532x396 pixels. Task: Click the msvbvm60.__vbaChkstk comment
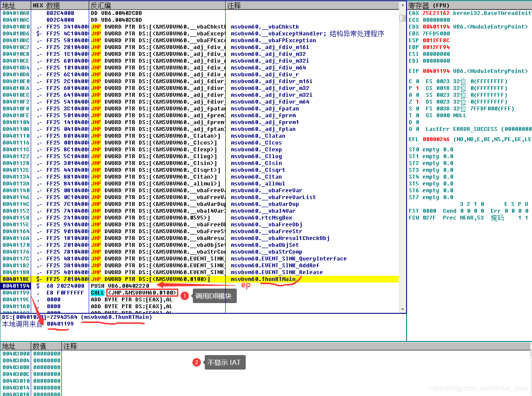click(x=265, y=27)
